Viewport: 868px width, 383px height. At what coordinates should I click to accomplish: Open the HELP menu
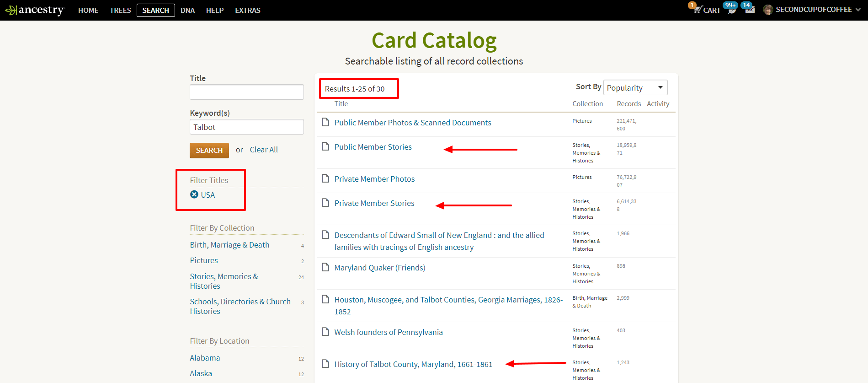click(x=215, y=10)
